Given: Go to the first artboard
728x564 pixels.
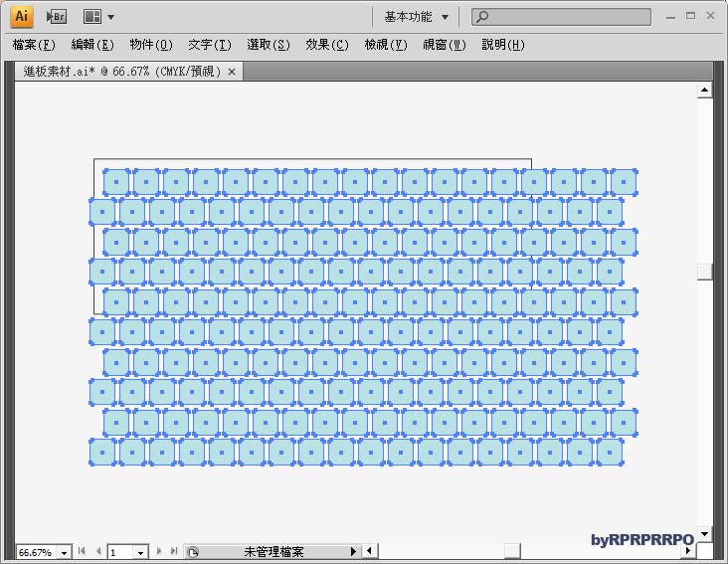Looking at the screenshot, I should point(82,551).
